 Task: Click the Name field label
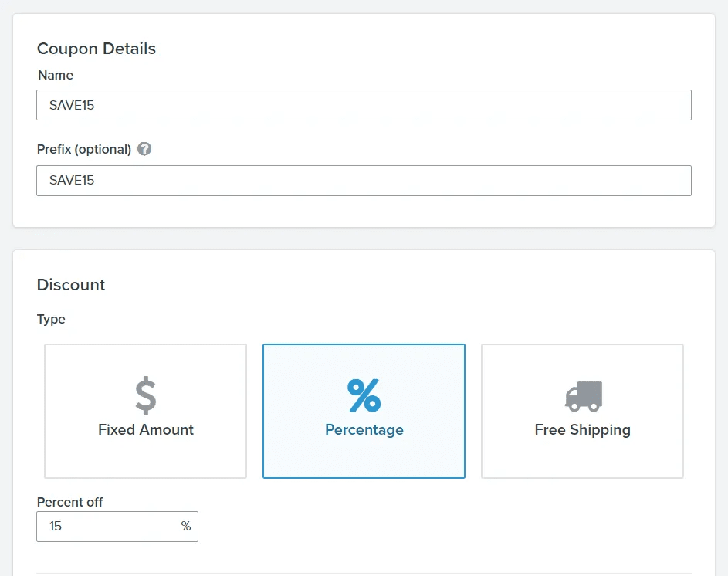(x=56, y=75)
